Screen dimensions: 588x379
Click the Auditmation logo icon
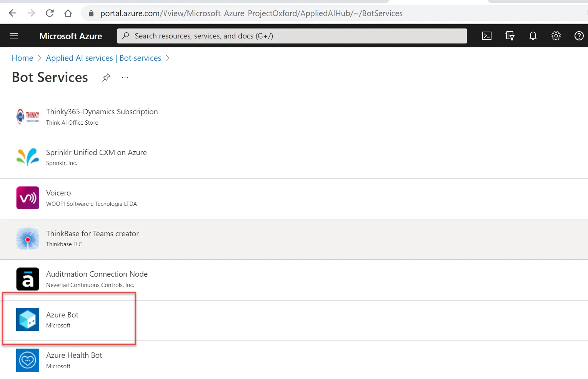tap(28, 279)
